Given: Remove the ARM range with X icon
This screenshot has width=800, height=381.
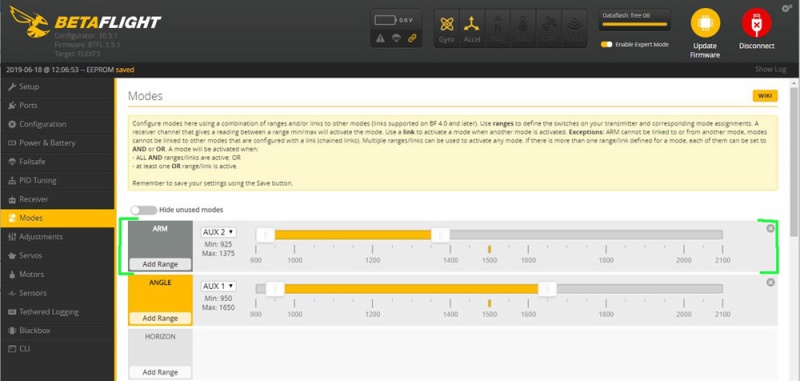Looking at the screenshot, I should [x=770, y=228].
